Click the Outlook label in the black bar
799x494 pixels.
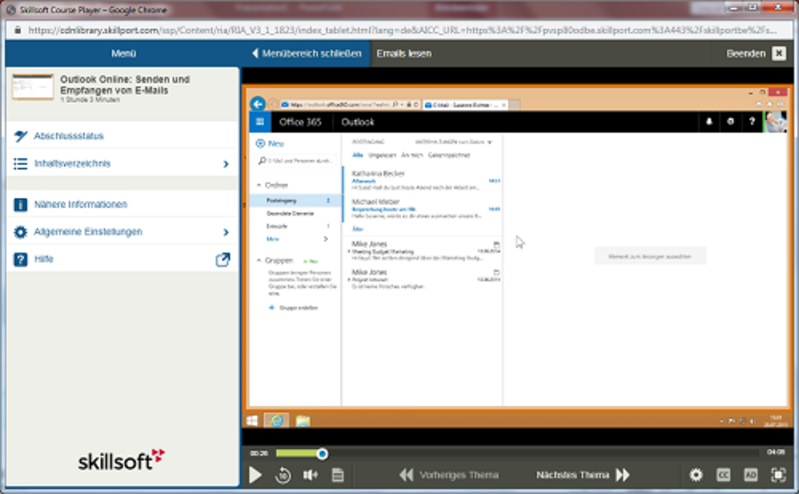click(358, 122)
